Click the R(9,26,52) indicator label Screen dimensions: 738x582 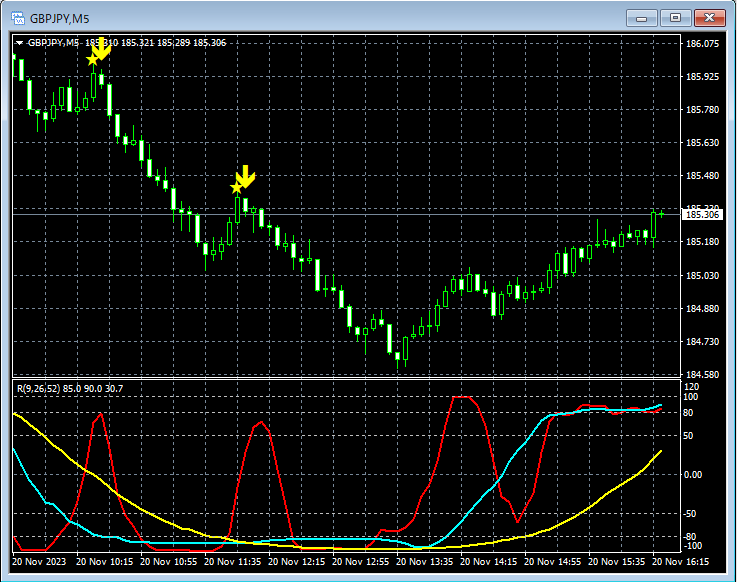(x=70, y=389)
